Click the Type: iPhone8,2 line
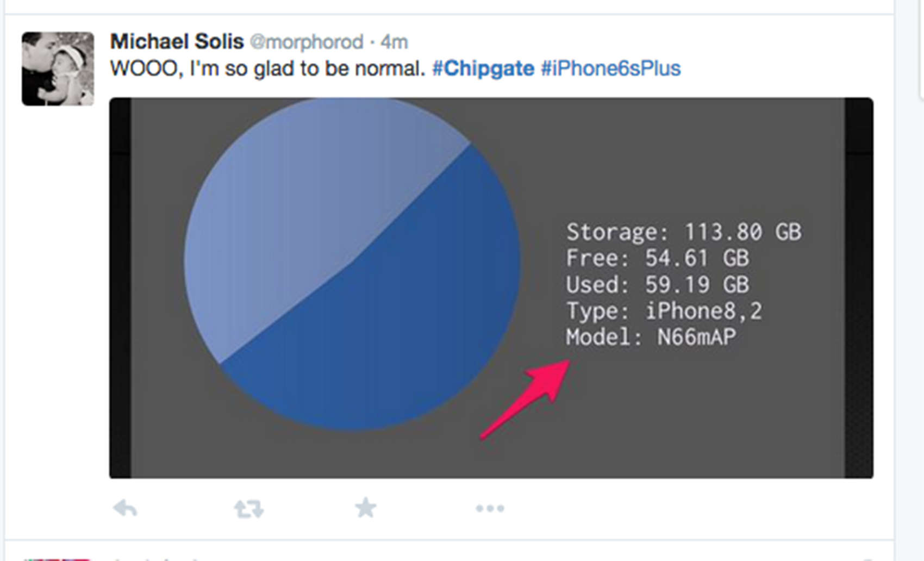 click(x=664, y=311)
